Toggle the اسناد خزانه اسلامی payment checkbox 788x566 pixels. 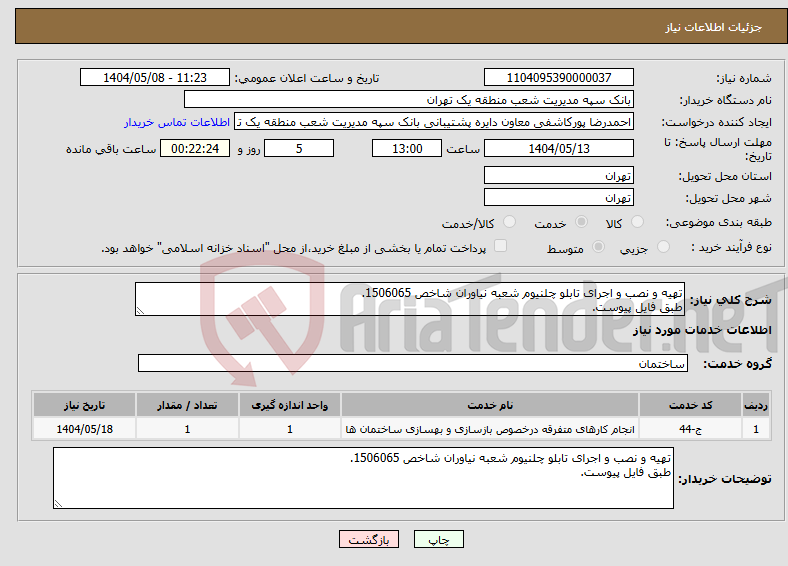tap(500, 245)
